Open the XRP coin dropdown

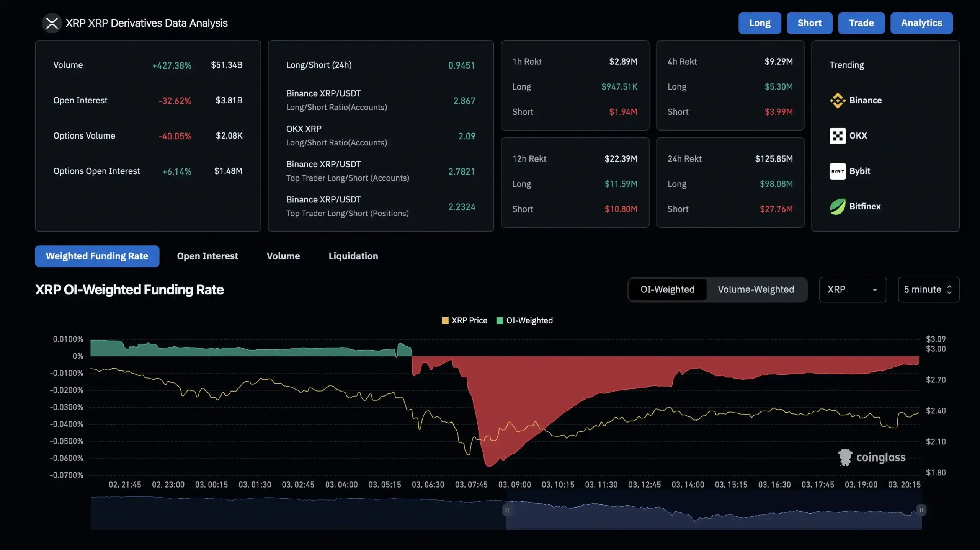coord(853,289)
